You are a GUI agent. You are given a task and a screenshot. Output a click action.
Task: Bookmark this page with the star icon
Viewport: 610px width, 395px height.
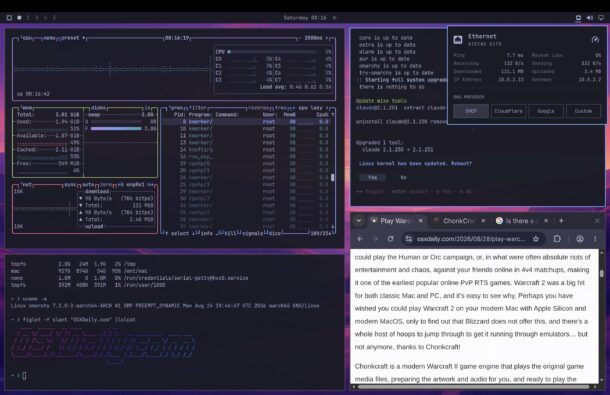click(536, 239)
